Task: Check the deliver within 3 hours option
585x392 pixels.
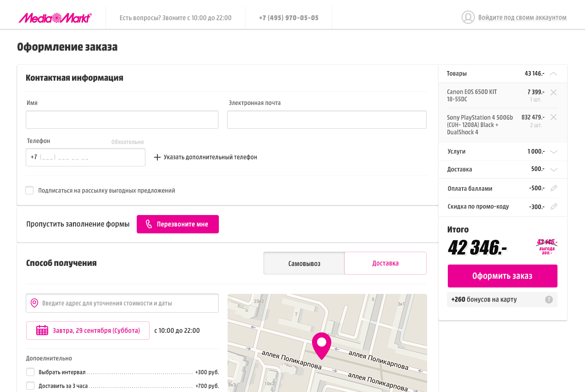Action: [x=30, y=386]
